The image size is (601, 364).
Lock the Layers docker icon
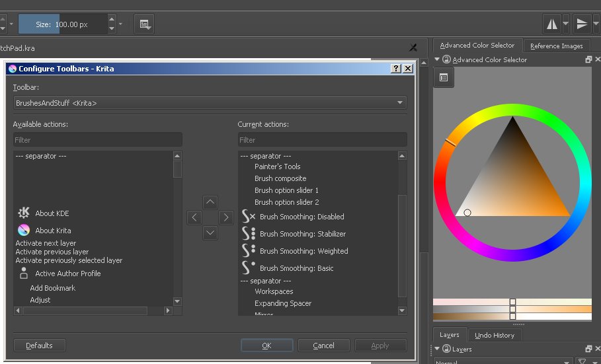click(446, 349)
